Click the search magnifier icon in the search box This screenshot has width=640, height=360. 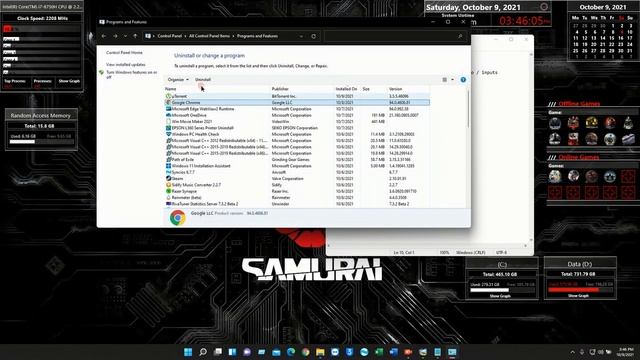coord(460,36)
